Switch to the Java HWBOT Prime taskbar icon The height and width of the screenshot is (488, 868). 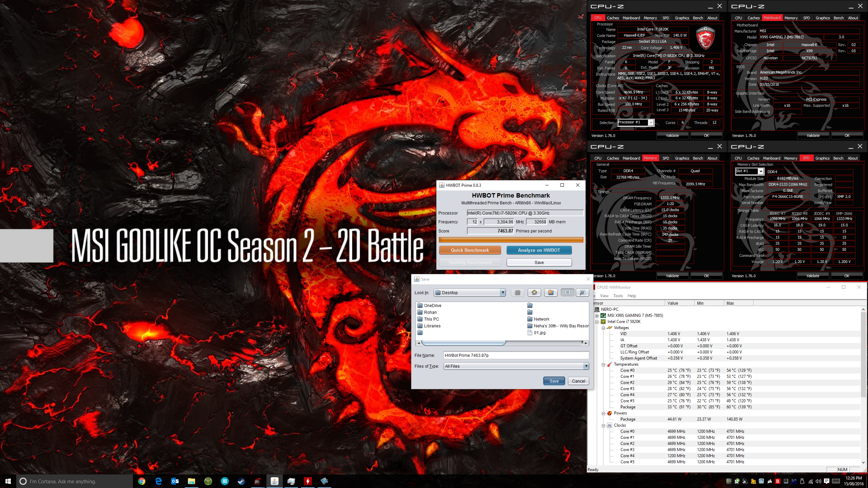[x=274, y=481]
